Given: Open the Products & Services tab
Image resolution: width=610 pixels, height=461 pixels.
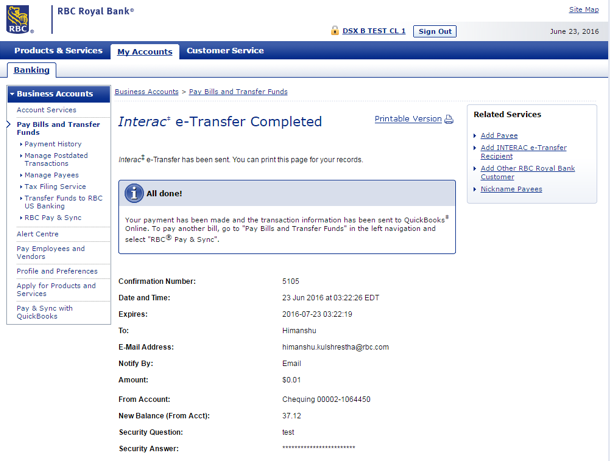Looking at the screenshot, I should (58, 51).
